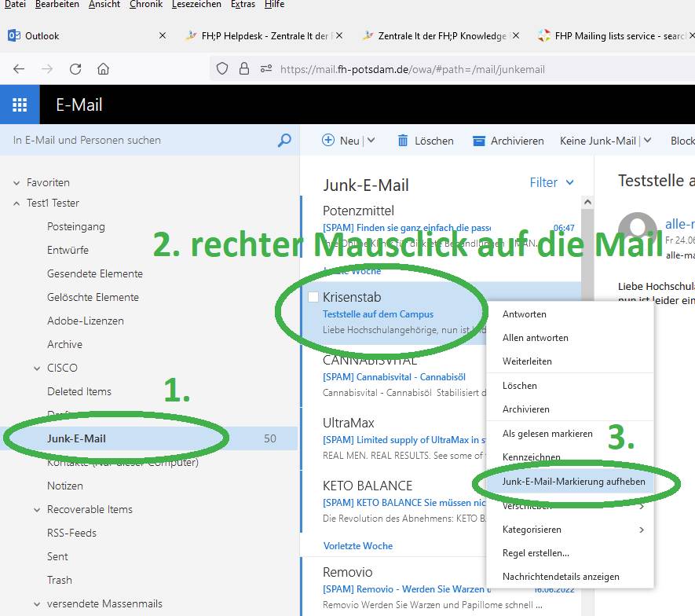Click the mail and people search field
This screenshot has height=616, width=695.
(x=141, y=141)
